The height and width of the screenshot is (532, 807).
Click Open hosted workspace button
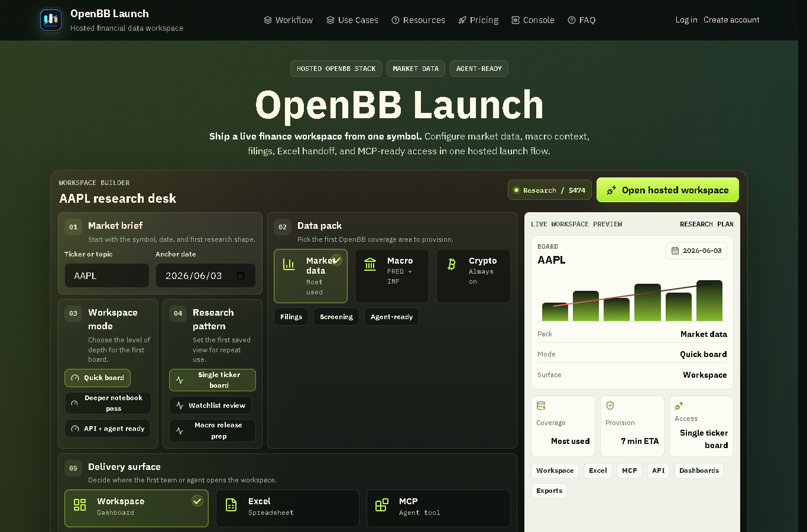(x=667, y=190)
